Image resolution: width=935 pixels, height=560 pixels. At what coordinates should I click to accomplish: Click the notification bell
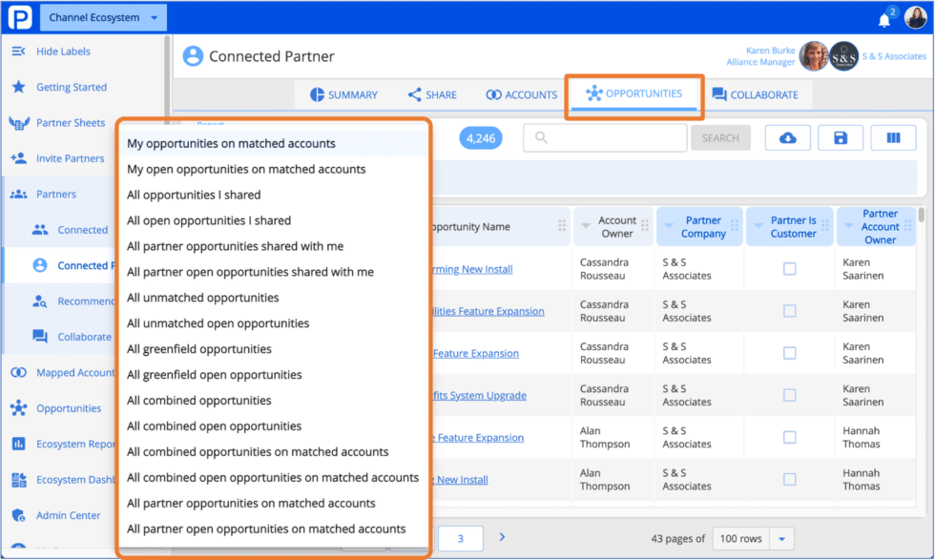pos(883,18)
